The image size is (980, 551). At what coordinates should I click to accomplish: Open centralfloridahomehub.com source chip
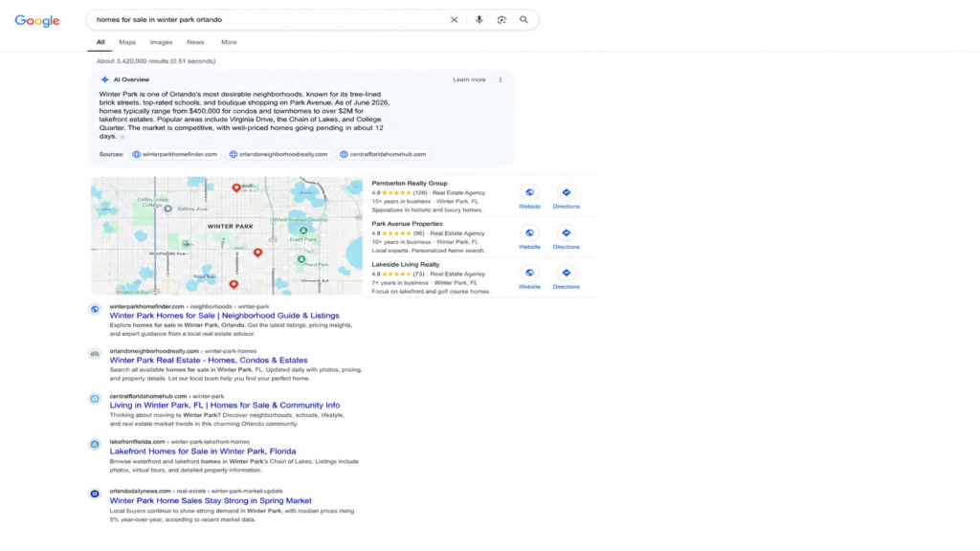pyautogui.click(x=383, y=154)
